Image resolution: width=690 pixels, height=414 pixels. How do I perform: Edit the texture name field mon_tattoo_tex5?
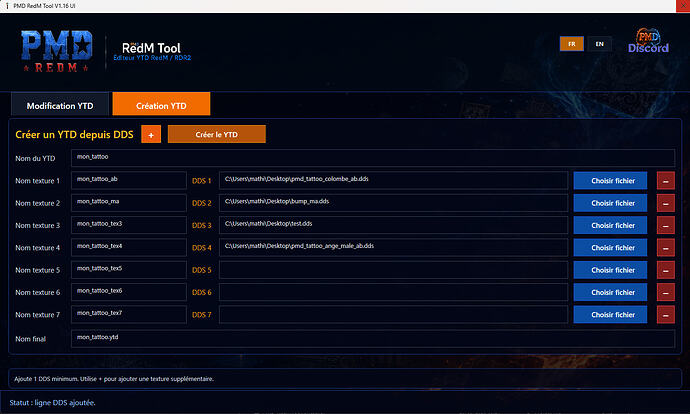(128, 270)
